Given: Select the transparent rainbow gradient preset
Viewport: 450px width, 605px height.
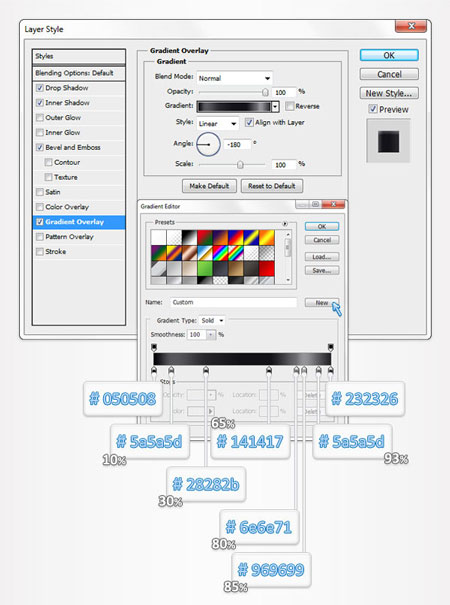Looking at the screenshot, I should click(x=235, y=253).
